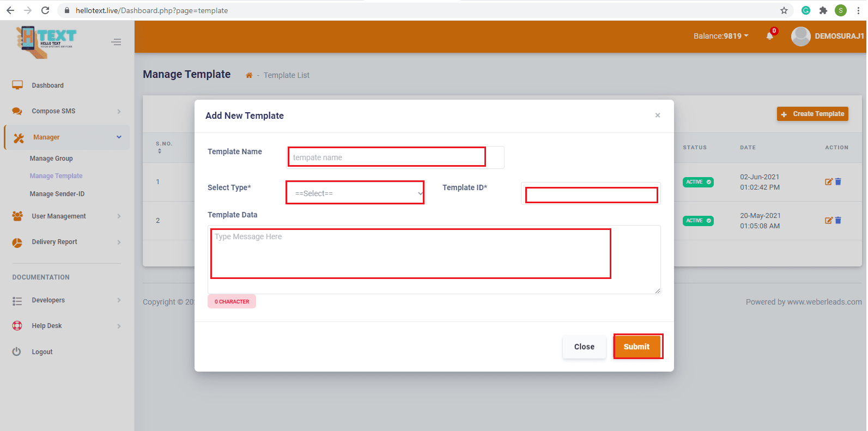Click the Close button in dialog
The image size is (868, 431).
pos(584,347)
